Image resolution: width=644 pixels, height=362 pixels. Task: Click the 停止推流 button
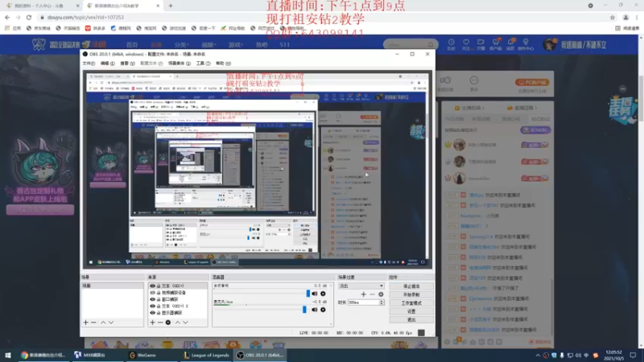(x=411, y=286)
